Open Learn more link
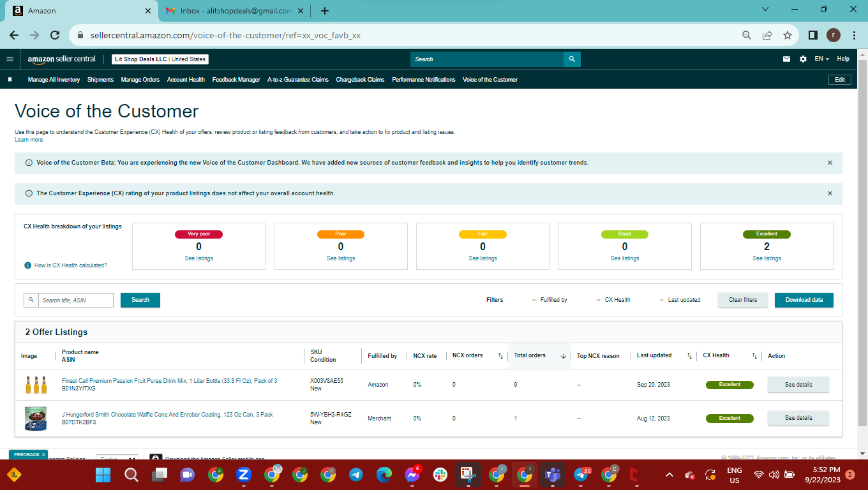 29,140
